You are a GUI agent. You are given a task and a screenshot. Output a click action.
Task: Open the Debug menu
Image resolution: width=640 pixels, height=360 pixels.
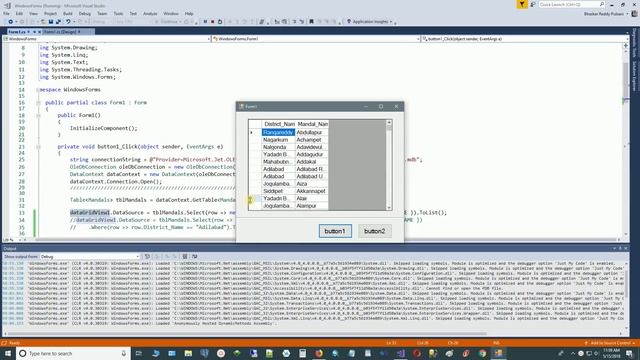coord(84,13)
